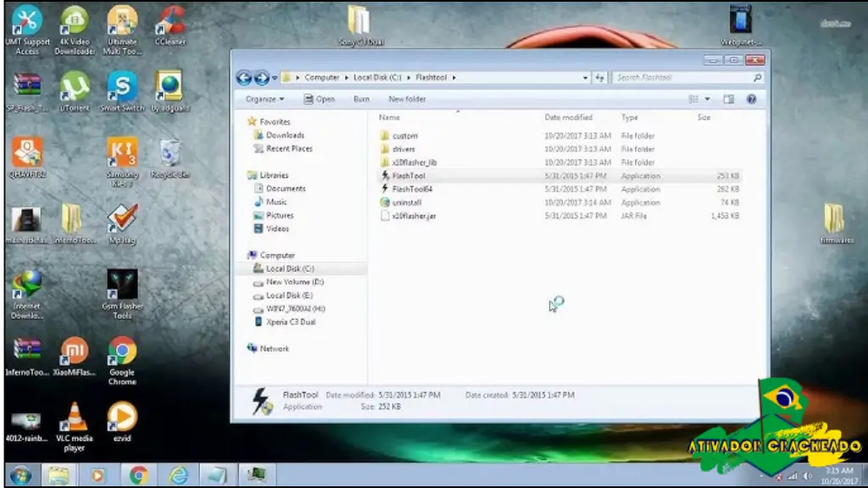
Task: Open Mp3tag desktop shortcut
Action: [122, 225]
